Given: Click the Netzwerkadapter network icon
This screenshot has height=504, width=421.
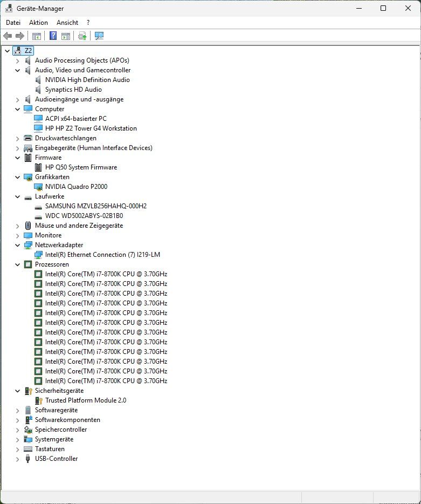Looking at the screenshot, I should [x=28, y=245].
